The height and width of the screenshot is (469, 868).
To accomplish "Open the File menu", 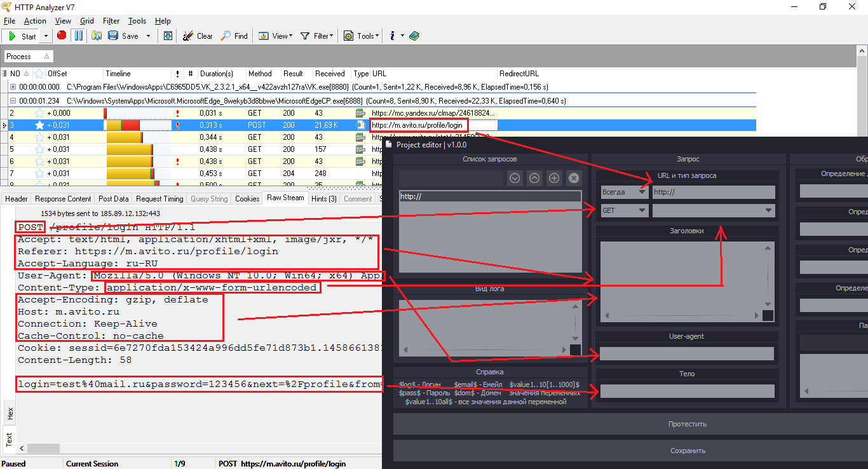I will pos(9,21).
